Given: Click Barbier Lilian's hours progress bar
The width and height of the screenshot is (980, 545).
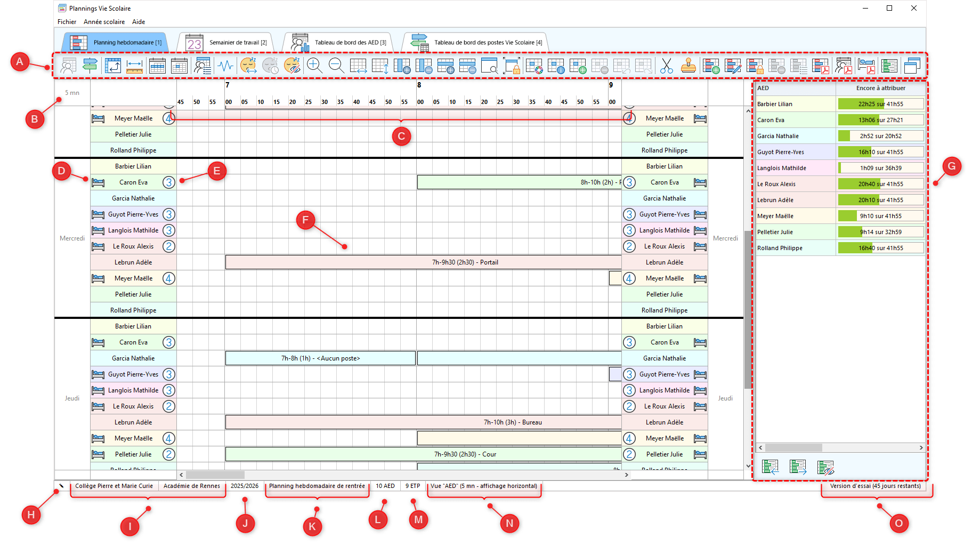Looking at the screenshot, I should (880, 104).
